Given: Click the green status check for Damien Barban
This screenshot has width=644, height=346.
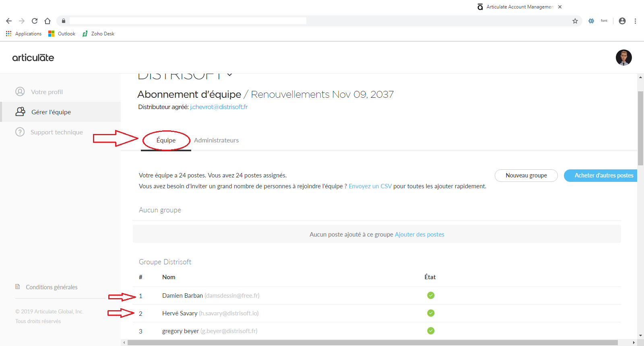Looking at the screenshot, I should click(x=431, y=295).
